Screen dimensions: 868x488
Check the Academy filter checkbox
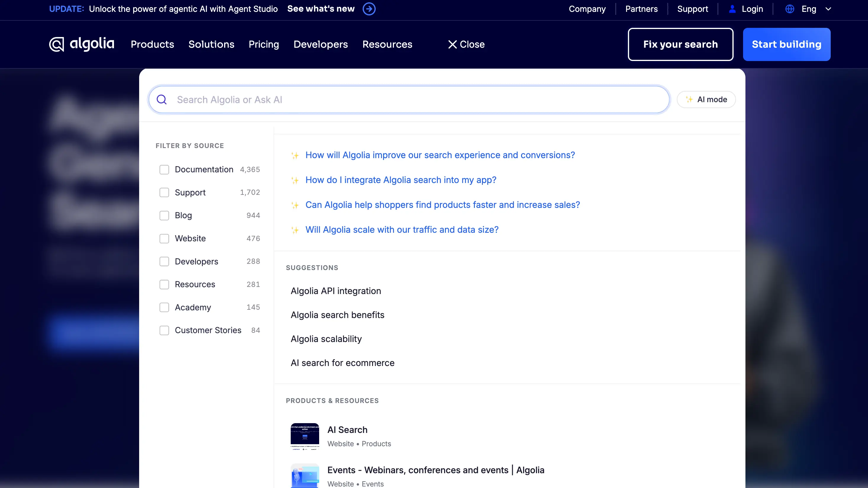coord(164,307)
